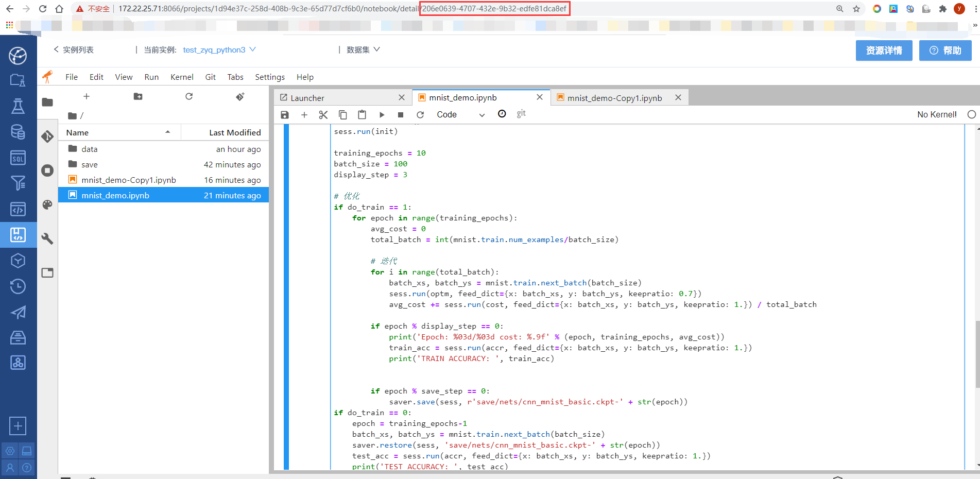Viewport: 980px width, 479px height.
Task: Open the SQL icon in blue sidebar
Action: (18, 158)
